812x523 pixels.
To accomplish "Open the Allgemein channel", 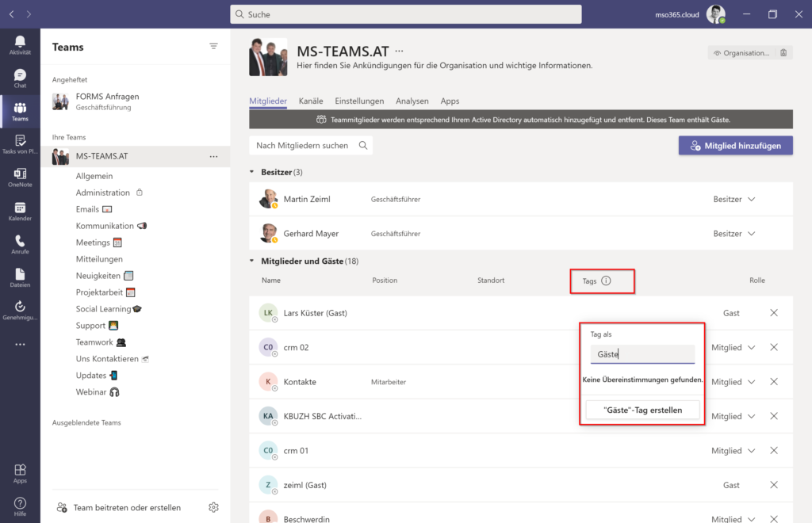I will click(x=94, y=176).
